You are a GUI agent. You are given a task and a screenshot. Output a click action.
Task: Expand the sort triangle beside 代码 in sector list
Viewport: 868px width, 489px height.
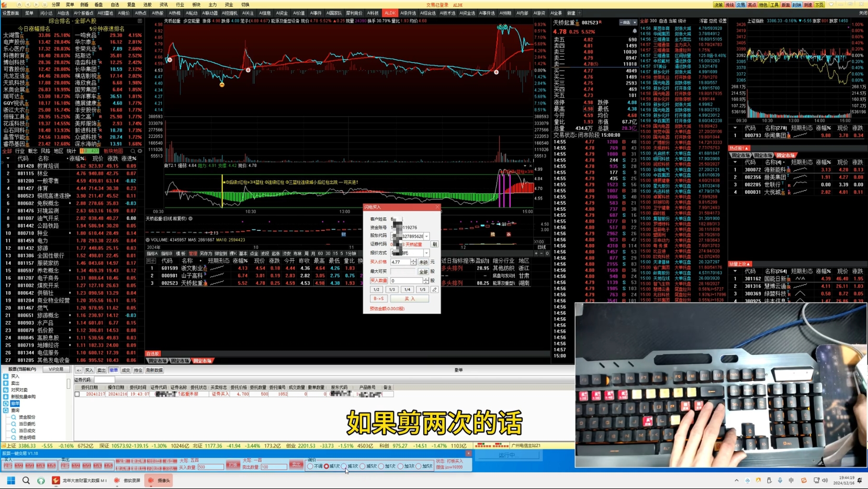click(x=7, y=158)
